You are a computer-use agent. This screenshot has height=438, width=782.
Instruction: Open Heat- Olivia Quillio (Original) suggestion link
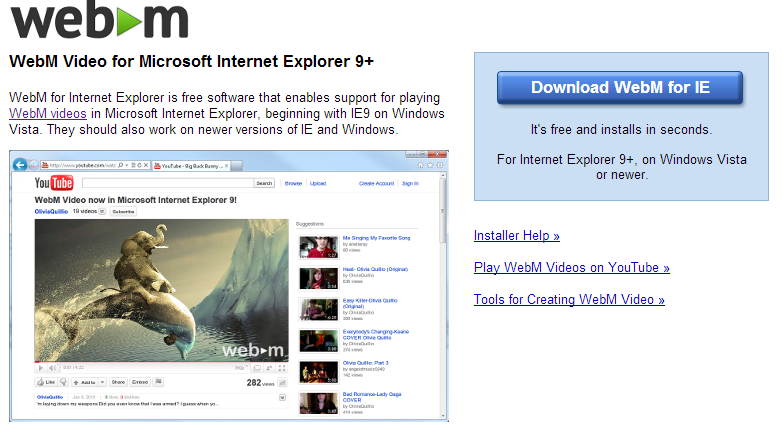tap(375, 269)
